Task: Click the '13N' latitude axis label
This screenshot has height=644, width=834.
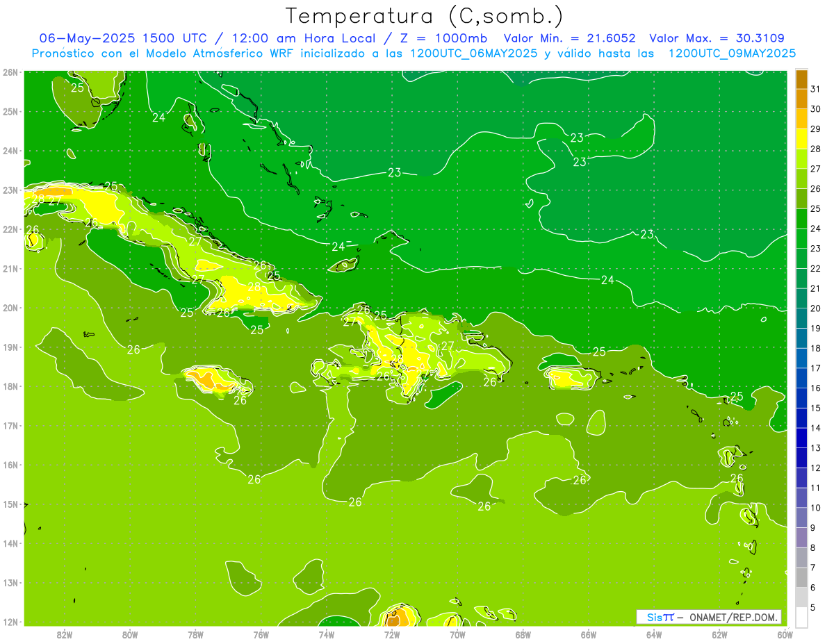Action: tap(10, 583)
